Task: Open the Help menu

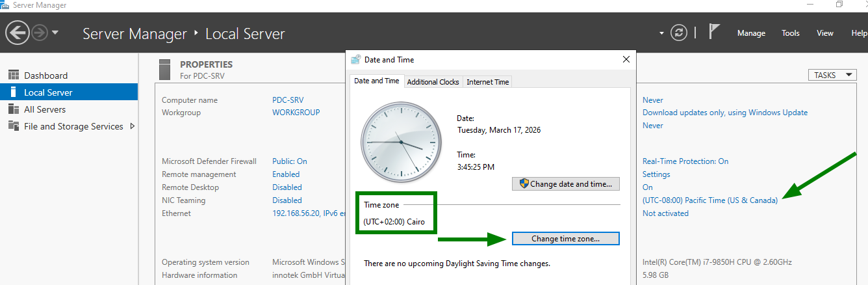Action: [859, 33]
